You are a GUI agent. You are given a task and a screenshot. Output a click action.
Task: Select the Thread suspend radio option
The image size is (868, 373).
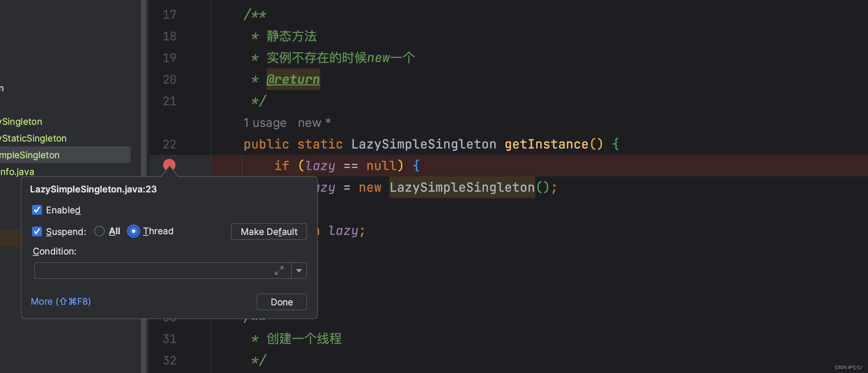(x=134, y=231)
